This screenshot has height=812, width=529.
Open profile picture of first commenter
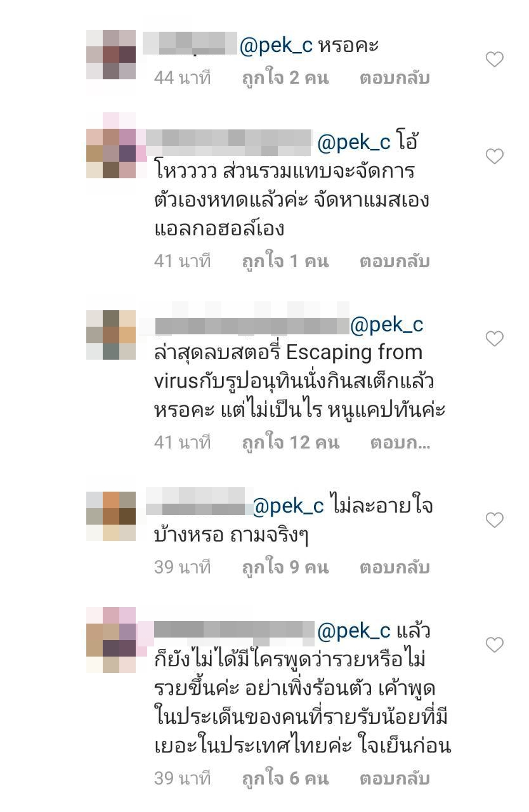111,55
